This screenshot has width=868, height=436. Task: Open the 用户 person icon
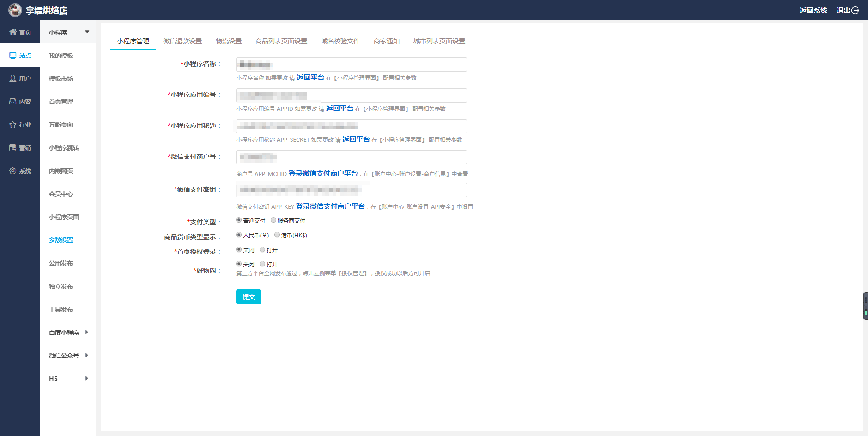pyautogui.click(x=13, y=79)
